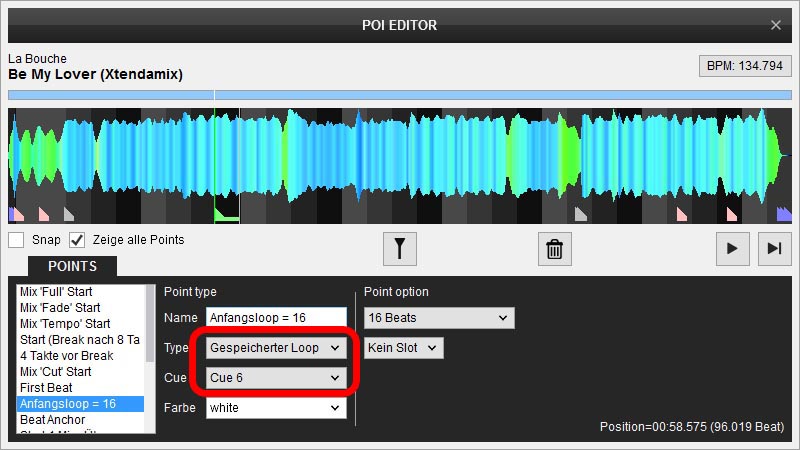Viewport: 800px width, 450px height.
Task: Click the green loop marker on the waveform
Action: (227, 215)
